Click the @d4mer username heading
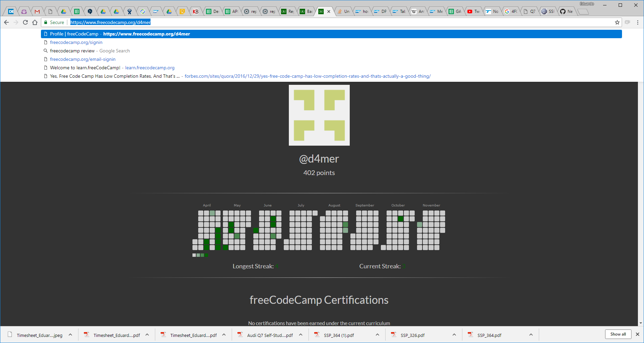This screenshot has width=644, height=343. (x=319, y=159)
